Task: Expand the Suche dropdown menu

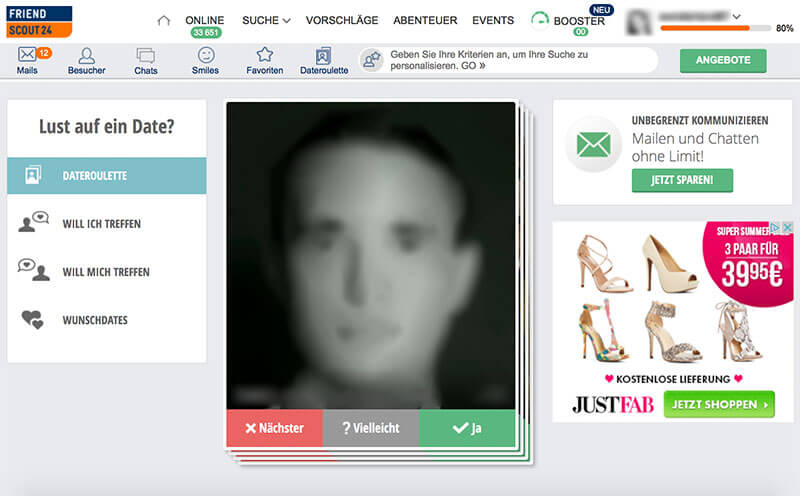Action: (266, 20)
